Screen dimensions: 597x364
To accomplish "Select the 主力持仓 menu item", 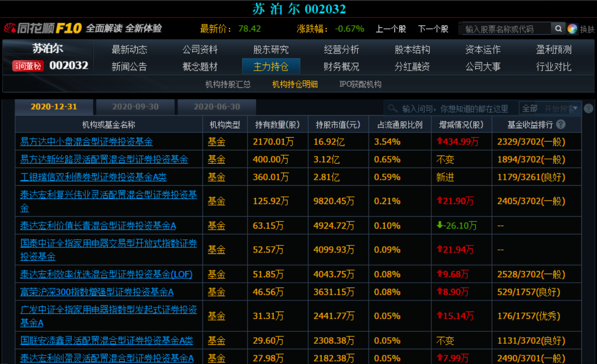I will (x=271, y=66).
